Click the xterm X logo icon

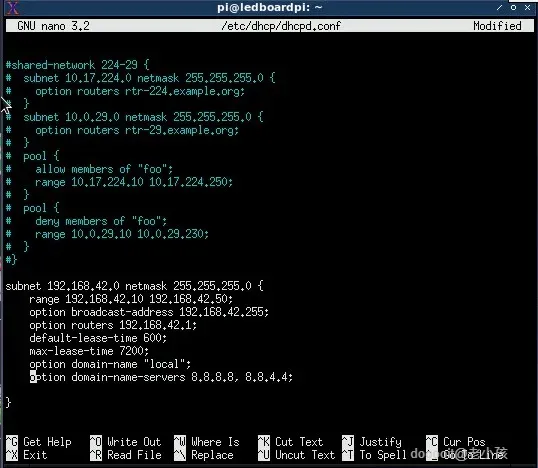pos(12,8)
